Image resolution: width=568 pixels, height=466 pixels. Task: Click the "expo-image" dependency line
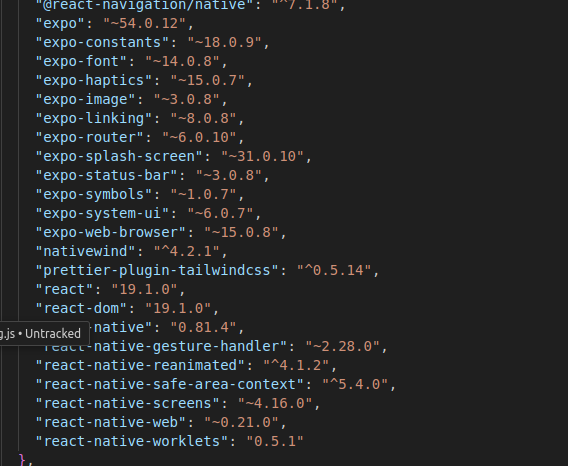click(131, 99)
